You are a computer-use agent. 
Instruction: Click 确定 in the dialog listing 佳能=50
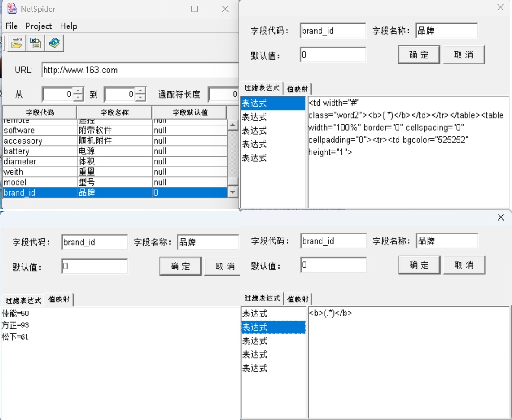[x=180, y=266]
